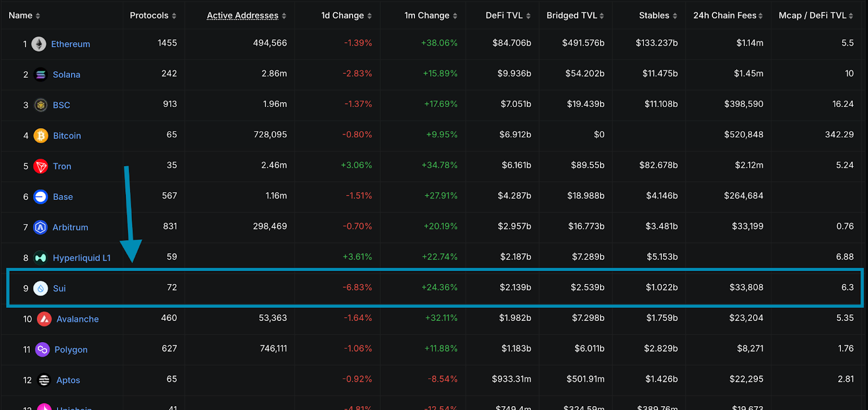Click the Avalanche chain logo icon
868x410 pixels.
click(44, 319)
